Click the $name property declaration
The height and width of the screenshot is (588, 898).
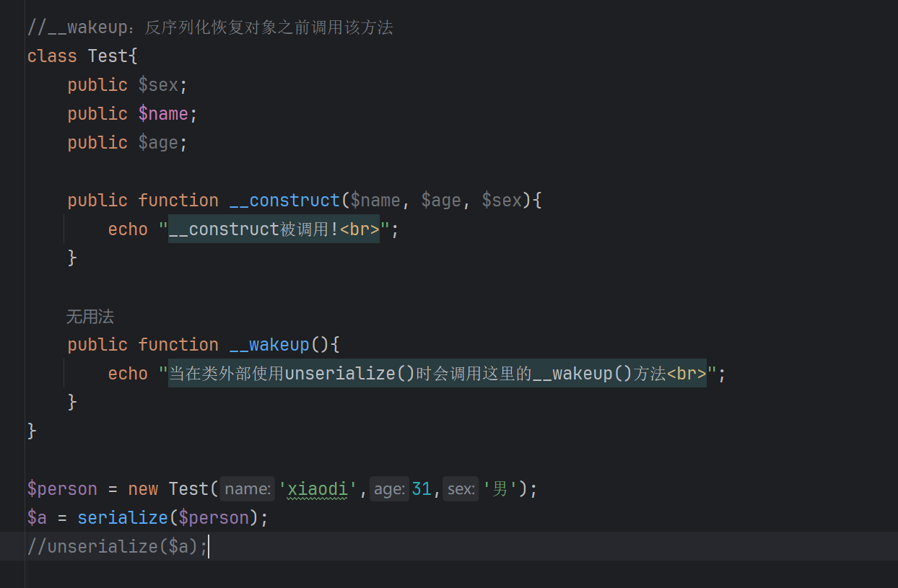(x=163, y=114)
